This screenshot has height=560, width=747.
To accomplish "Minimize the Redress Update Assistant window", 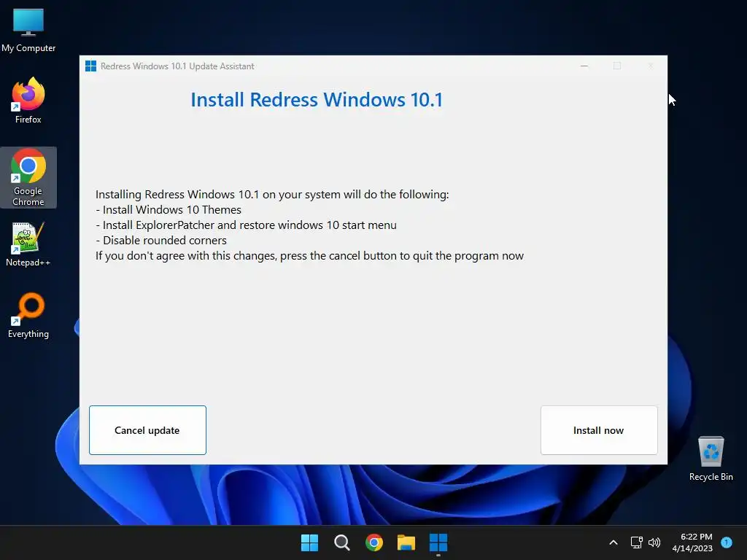I will click(x=584, y=66).
